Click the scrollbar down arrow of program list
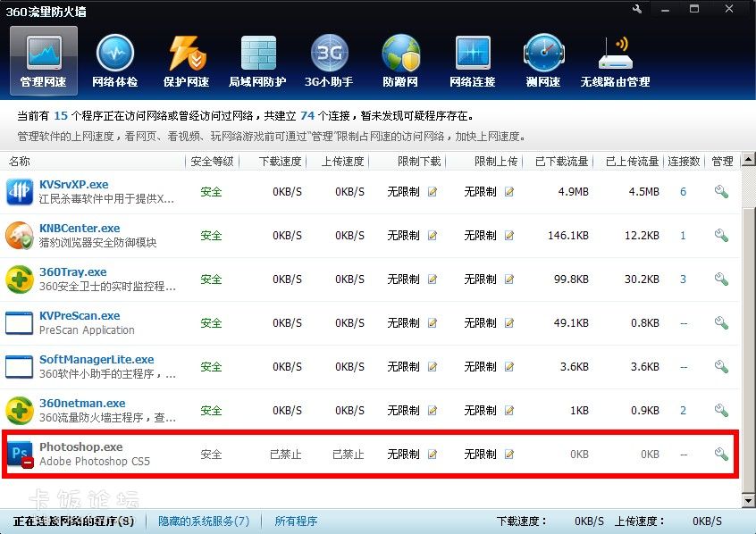The width and height of the screenshot is (756, 534). tap(748, 501)
